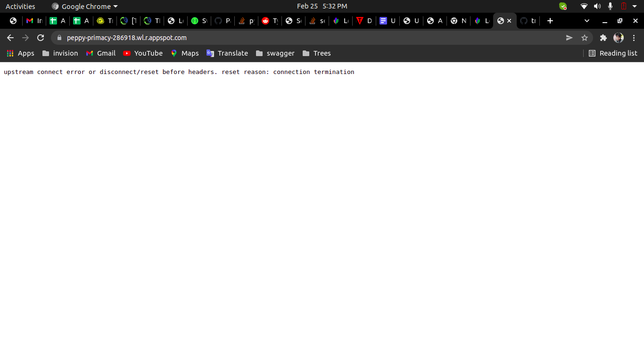Open the Gmail bookmark on the bookmarks bar
Screen dimensions: 644x362
click(x=100, y=53)
